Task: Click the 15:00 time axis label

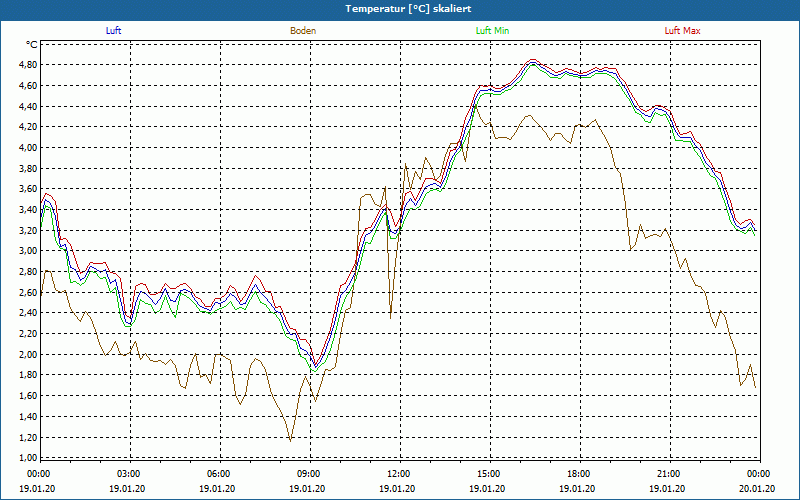Action: pos(490,474)
